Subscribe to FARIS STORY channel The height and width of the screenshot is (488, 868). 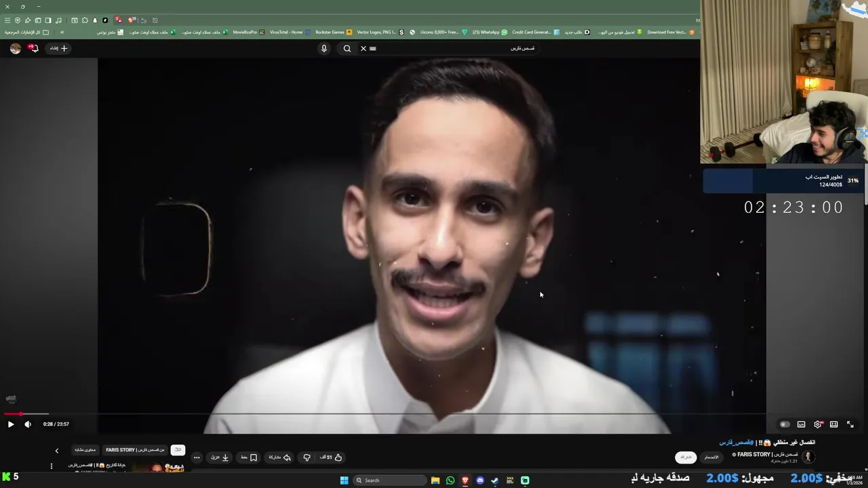(686, 457)
